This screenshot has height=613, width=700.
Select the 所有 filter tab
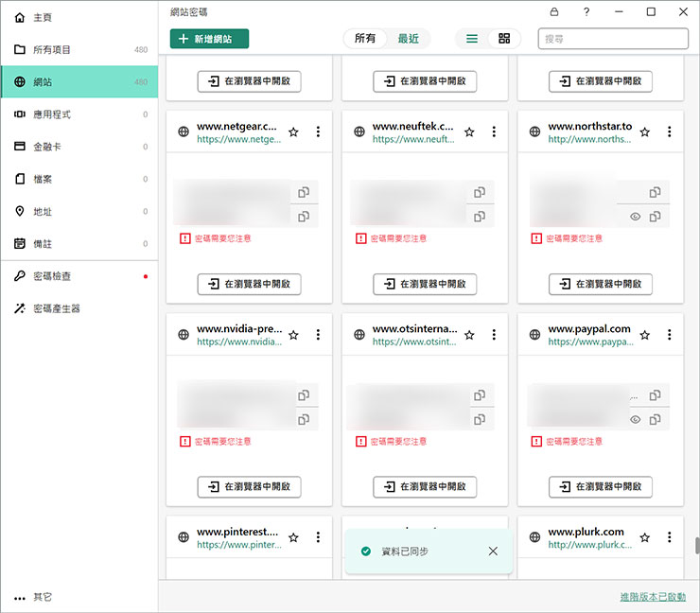tap(365, 39)
